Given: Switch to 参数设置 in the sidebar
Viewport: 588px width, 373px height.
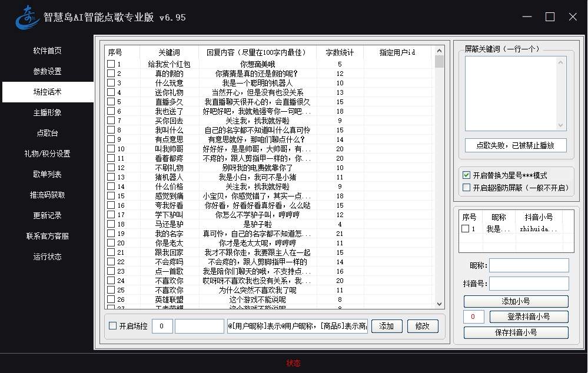Looking at the screenshot, I should (47, 71).
